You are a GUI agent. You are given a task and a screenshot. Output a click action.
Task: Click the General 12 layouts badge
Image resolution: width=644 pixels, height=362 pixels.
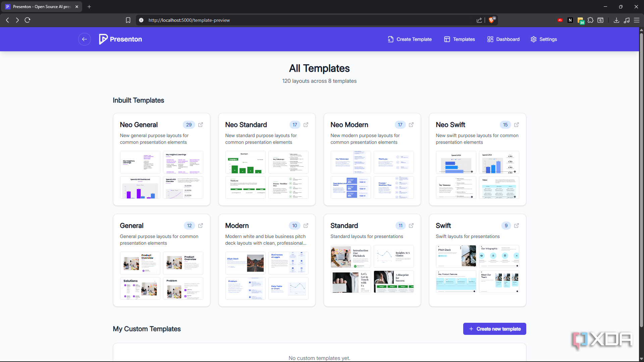[190, 226]
